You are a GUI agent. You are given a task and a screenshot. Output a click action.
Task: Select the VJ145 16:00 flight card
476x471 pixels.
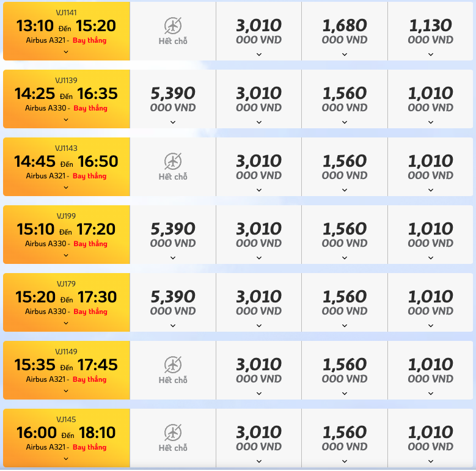pyautogui.click(x=67, y=438)
